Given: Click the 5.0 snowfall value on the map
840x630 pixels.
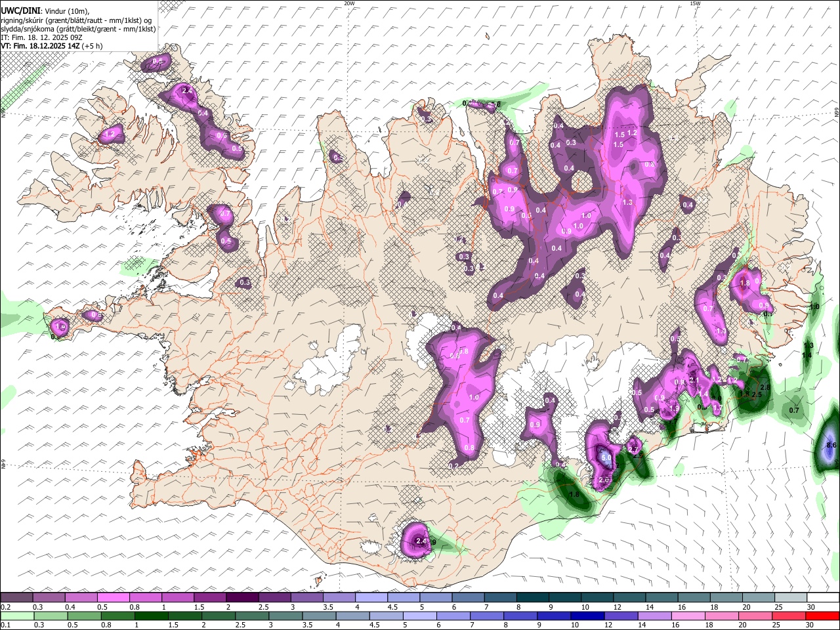Looking at the screenshot, I should click(606, 457).
